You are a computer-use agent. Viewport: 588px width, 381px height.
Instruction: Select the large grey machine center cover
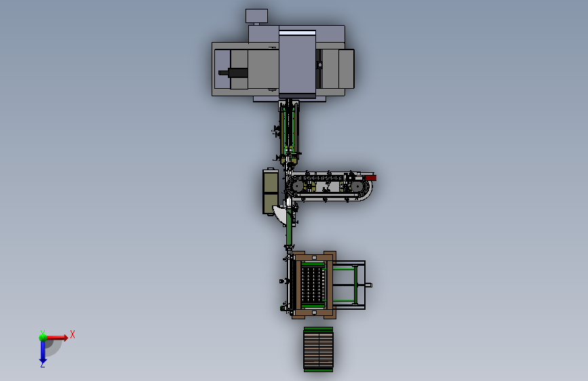pyautogui.click(x=297, y=63)
